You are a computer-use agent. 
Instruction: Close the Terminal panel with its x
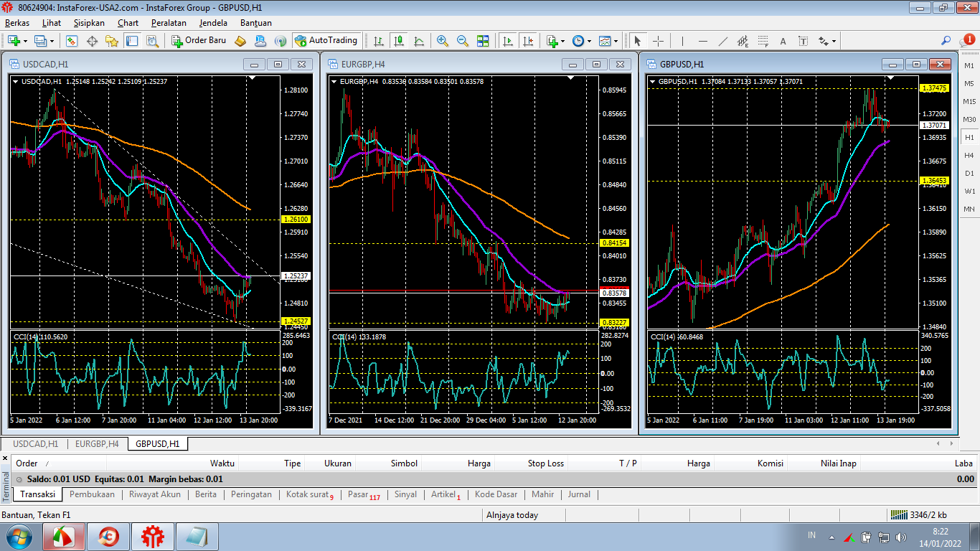click(6, 458)
